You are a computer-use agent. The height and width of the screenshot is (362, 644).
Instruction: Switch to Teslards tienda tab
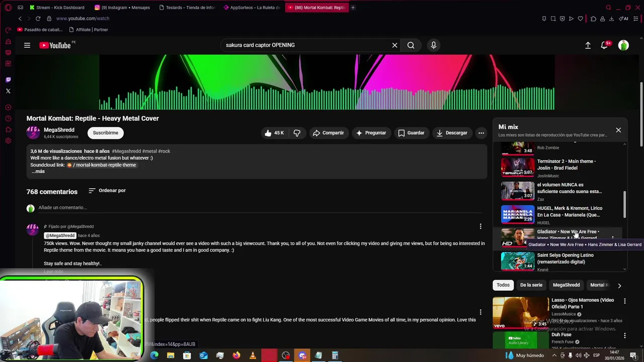(x=187, y=8)
